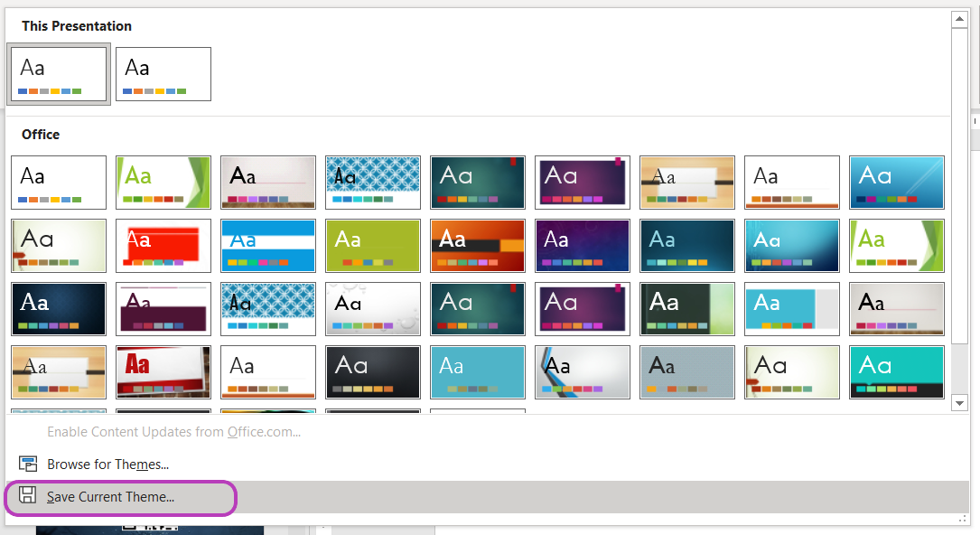Apply the theme with blue and black swoosh
The image size is (980, 535).
pos(583,371)
